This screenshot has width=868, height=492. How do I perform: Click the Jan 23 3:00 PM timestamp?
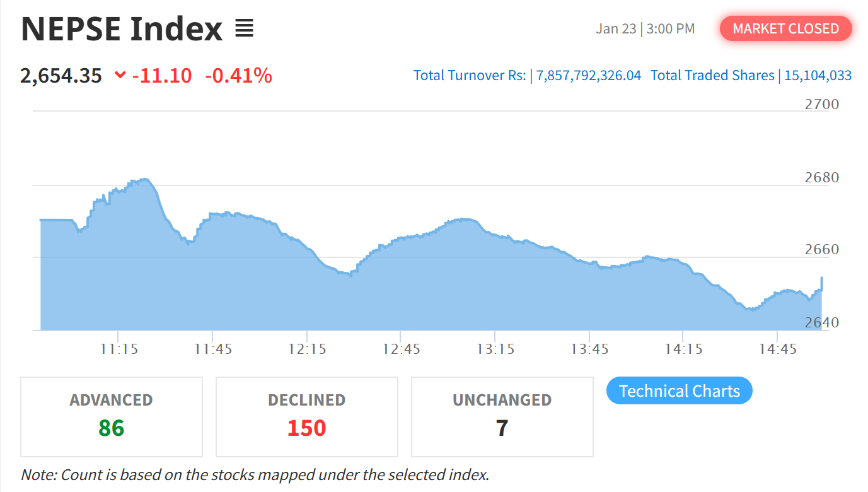[645, 29]
